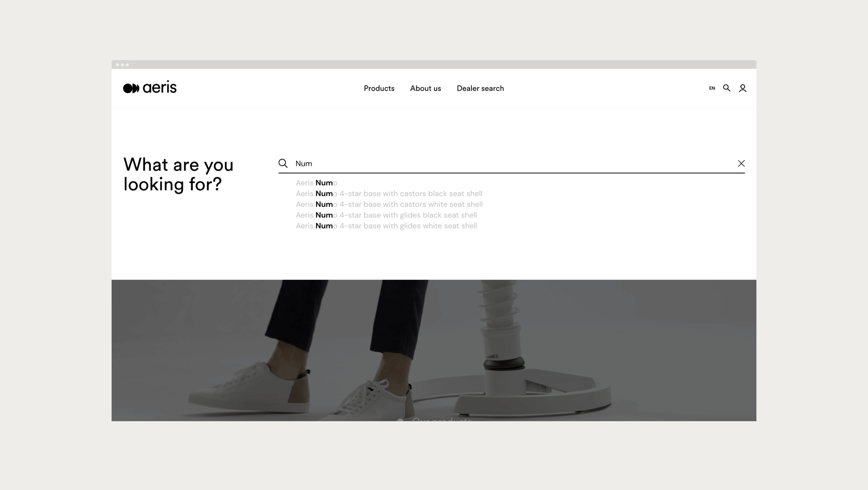Image resolution: width=868 pixels, height=490 pixels.
Task: Switch language via EN selector
Action: (x=712, y=88)
